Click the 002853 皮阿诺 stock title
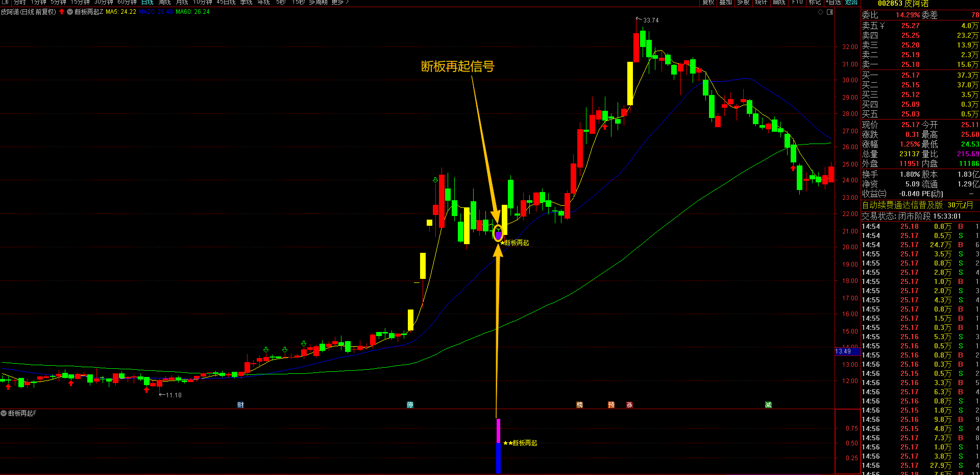Image resolution: width=980 pixels, height=475 pixels. pyautogui.click(x=903, y=4)
